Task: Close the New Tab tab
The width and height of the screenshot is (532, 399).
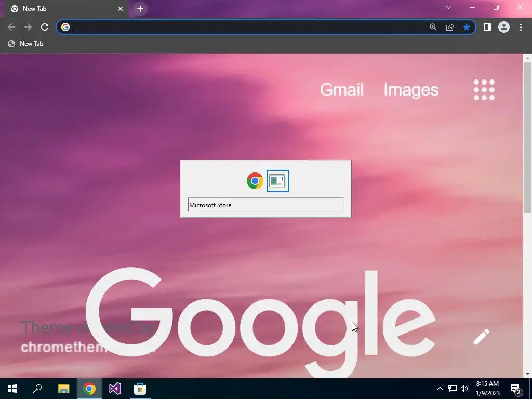Action: click(121, 9)
